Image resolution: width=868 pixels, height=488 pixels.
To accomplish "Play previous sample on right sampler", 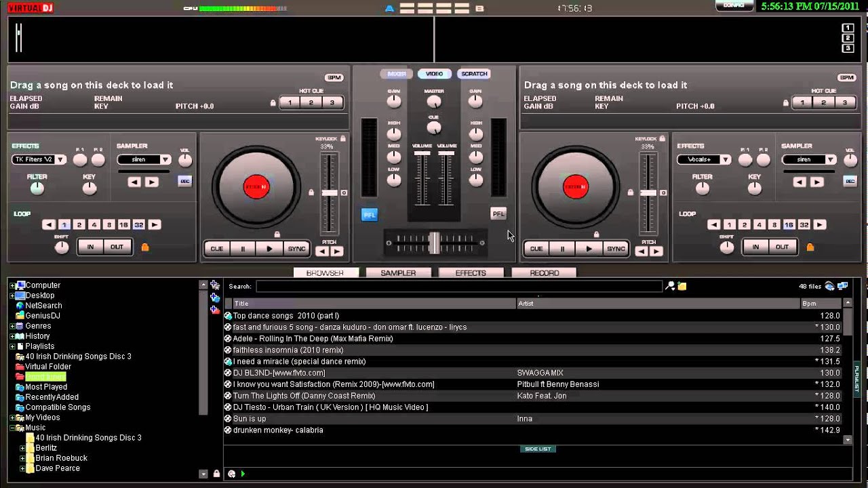I will pyautogui.click(x=800, y=182).
